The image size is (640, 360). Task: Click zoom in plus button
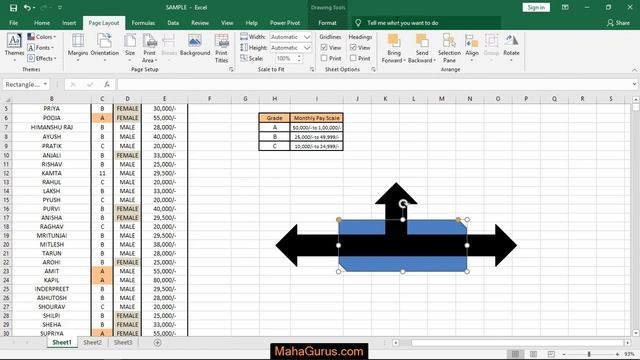[617, 354]
